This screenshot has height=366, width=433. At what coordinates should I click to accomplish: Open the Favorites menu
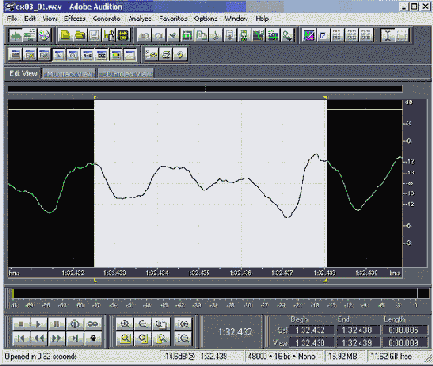coord(173,19)
